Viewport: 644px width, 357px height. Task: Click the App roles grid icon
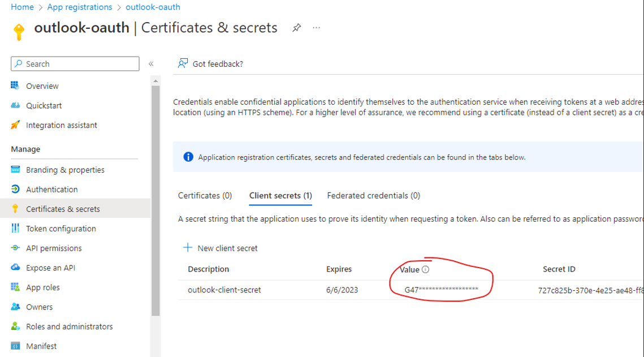coord(15,287)
